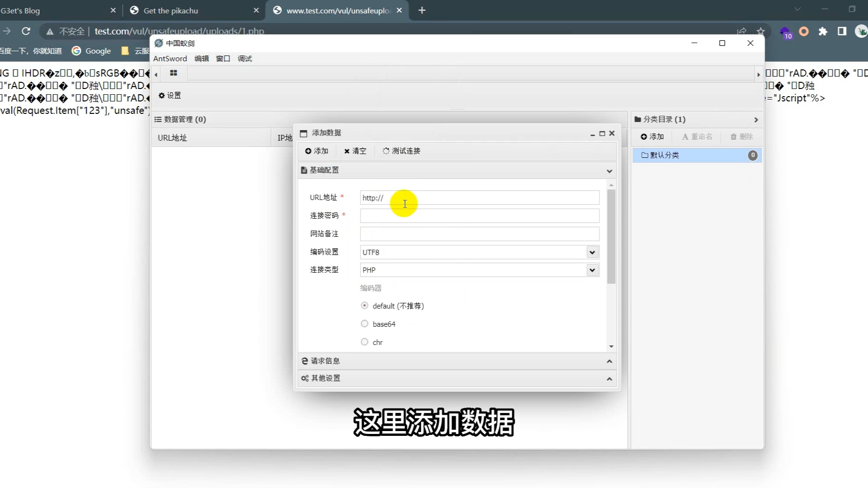Minimize the 添加数据 dialog
The image size is (868, 488).
pos(593,134)
